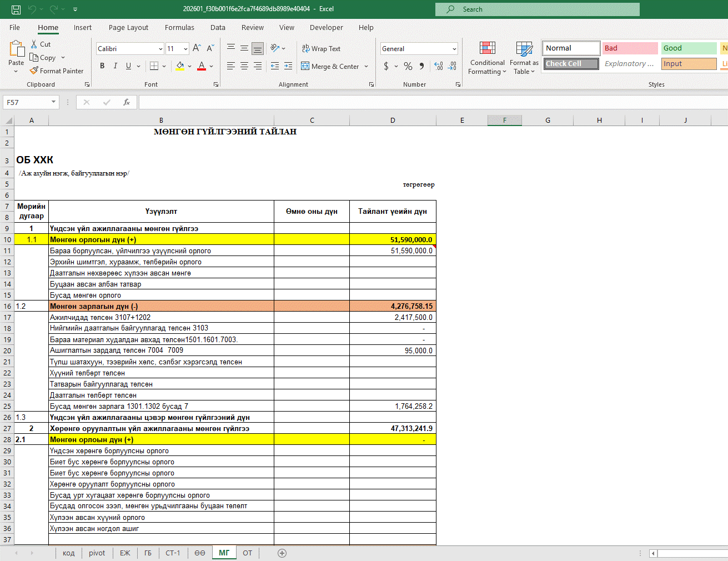Click the Center align icon
This screenshot has width=728, height=561.
tap(244, 66)
